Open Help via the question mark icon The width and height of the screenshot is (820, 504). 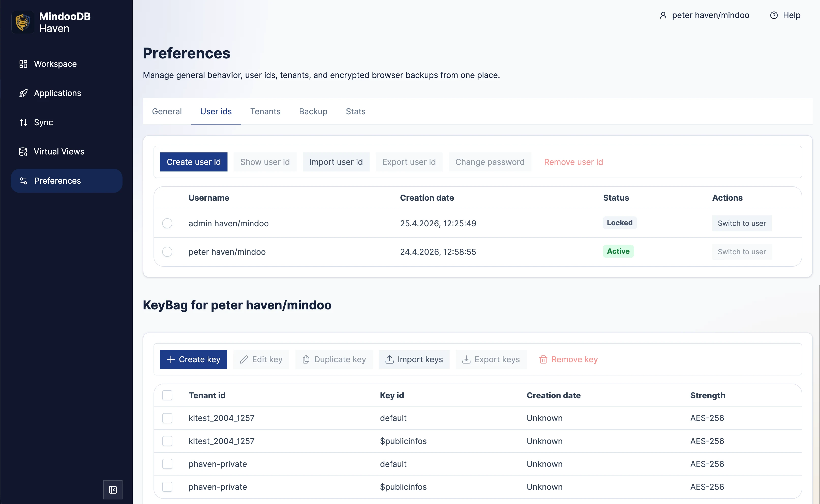tap(774, 15)
